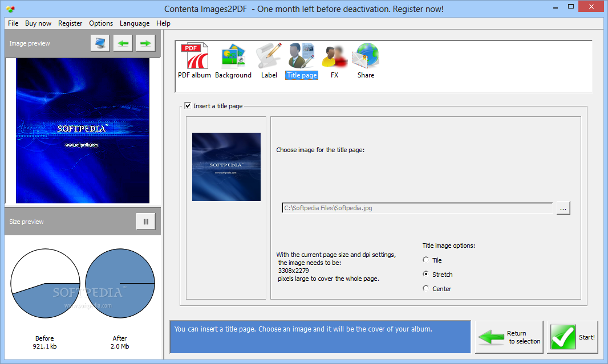The image size is (608, 364).
Task: Close the Contenta Images2PDF window
Action: 591,7
